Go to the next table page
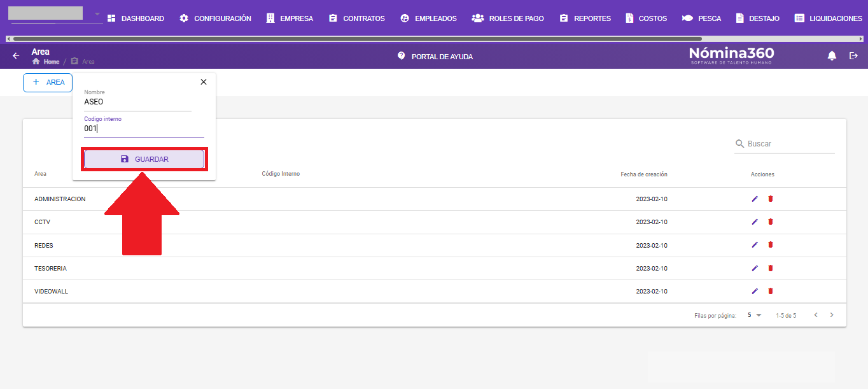868x389 pixels. (x=831, y=315)
